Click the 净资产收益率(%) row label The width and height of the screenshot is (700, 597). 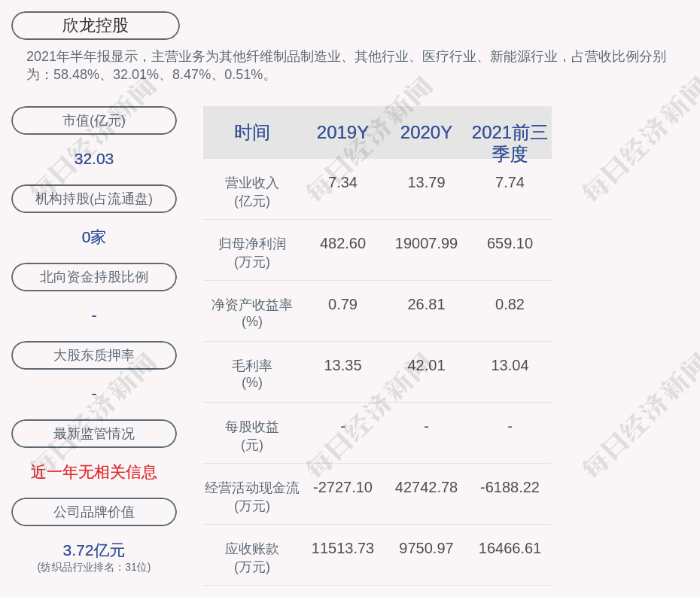251,312
